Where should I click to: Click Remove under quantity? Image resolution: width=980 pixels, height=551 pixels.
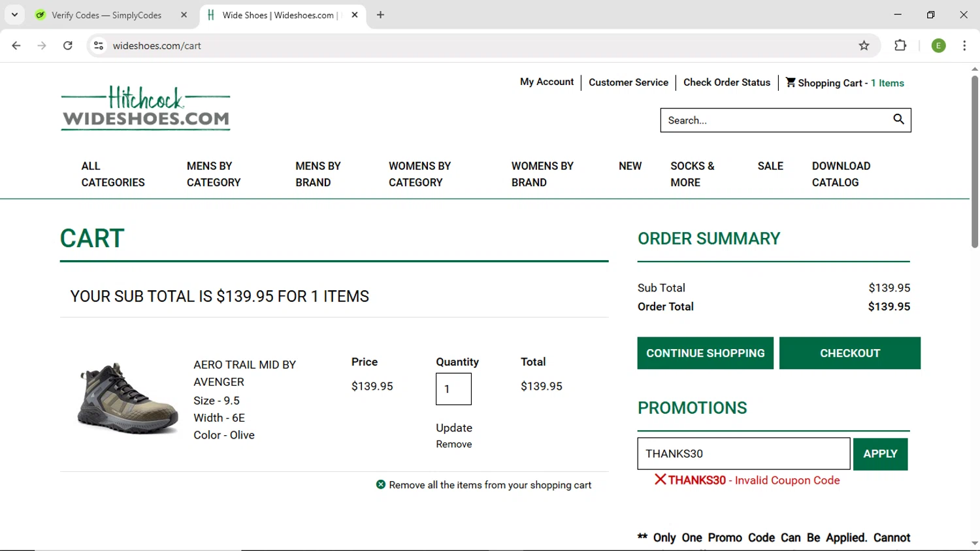coord(454,444)
